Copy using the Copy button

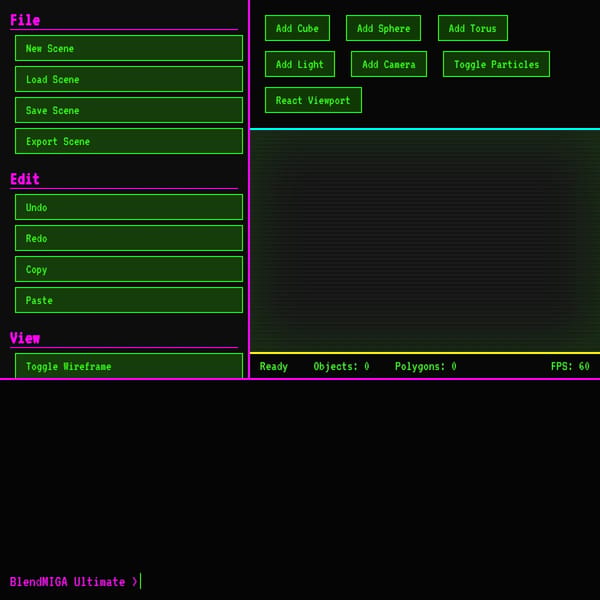[129, 269]
